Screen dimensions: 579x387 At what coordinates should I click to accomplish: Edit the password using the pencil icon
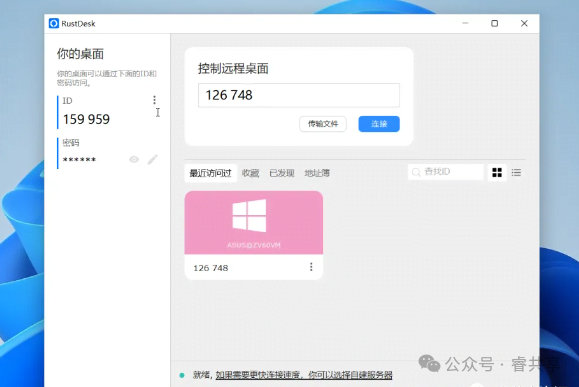153,159
